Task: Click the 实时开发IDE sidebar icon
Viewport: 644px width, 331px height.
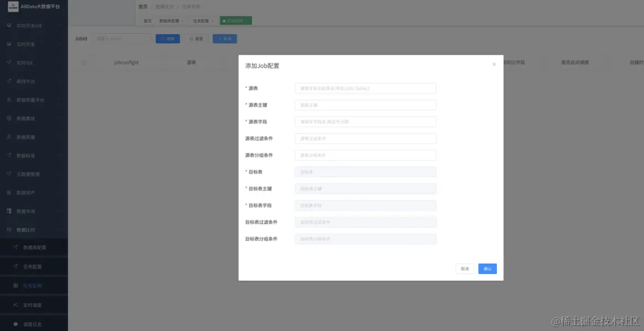Action: pos(9,25)
